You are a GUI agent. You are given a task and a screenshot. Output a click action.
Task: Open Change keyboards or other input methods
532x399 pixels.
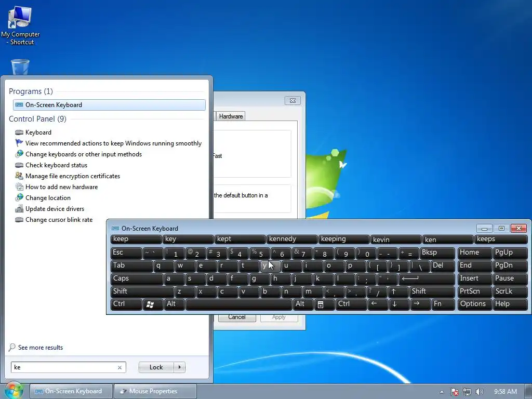coord(78,154)
